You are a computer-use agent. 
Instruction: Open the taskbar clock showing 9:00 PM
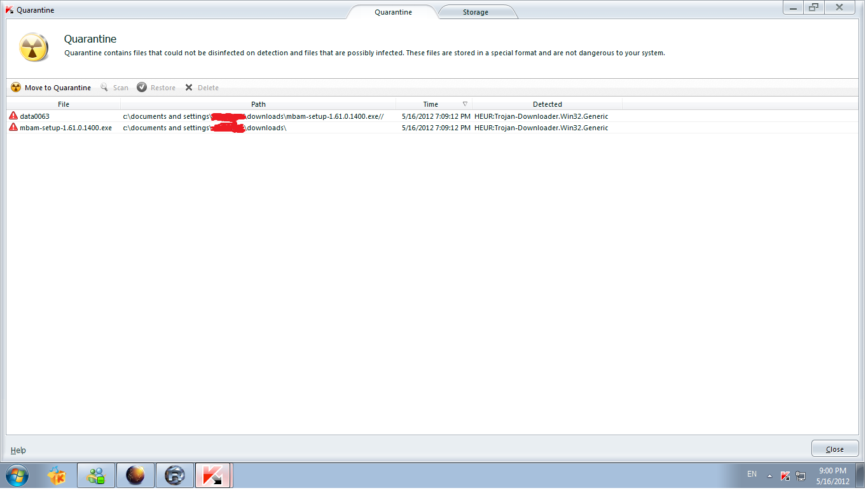coord(833,476)
